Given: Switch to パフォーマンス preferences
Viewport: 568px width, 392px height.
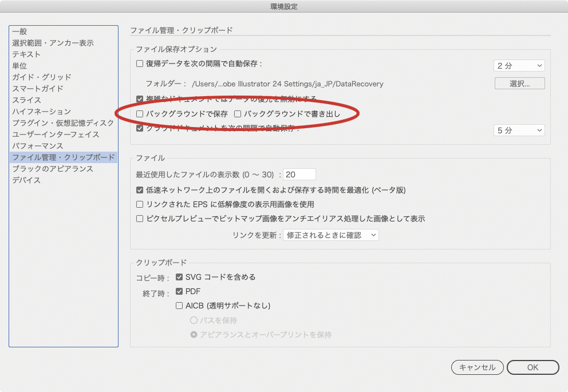Looking at the screenshot, I should point(38,146).
